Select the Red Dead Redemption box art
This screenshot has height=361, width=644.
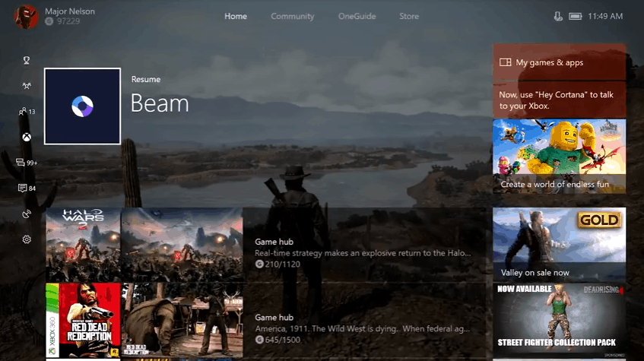83,321
